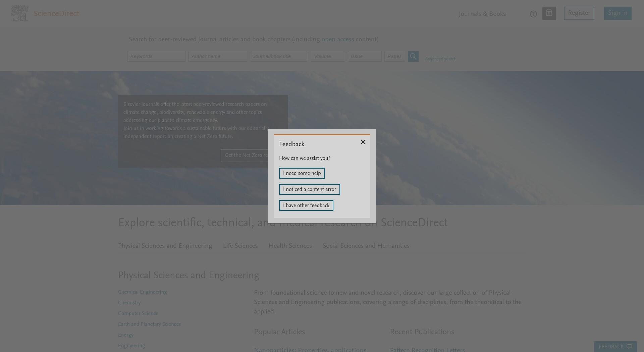
Task: Focus the Author name field
Action: 218,56
